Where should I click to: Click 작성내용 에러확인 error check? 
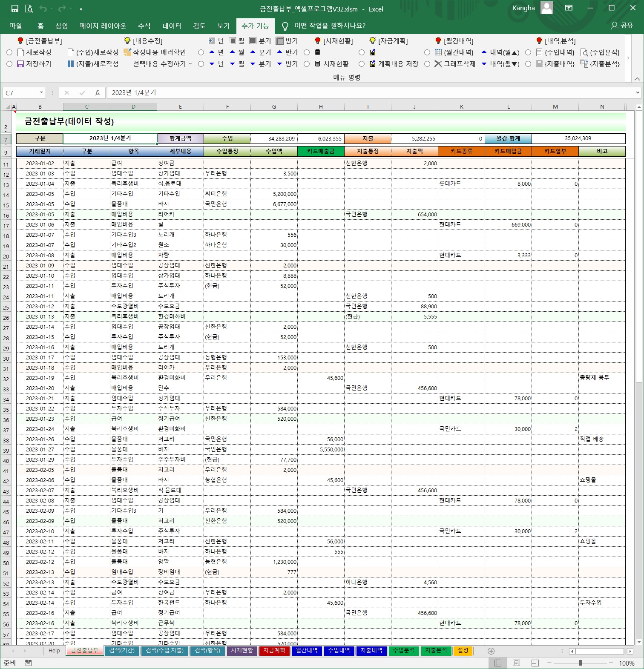pyautogui.click(x=155, y=52)
